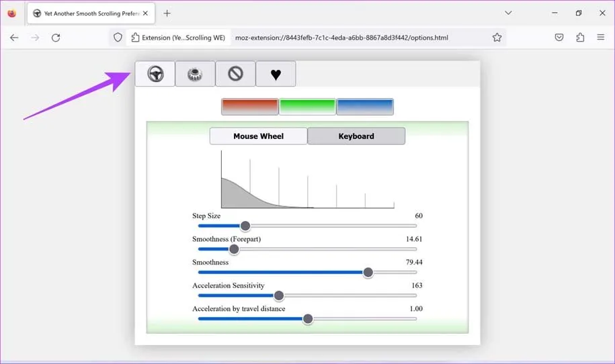Open the heart icon tab
Viewport: 615px width, 364px height.
(276, 74)
